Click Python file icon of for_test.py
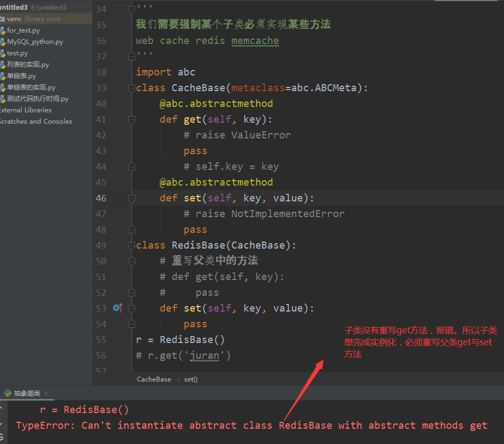The width and height of the screenshot is (504, 444). [3, 30]
